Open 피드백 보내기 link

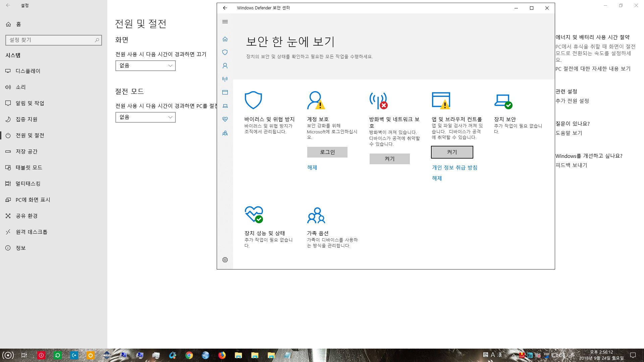click(571, 165)
